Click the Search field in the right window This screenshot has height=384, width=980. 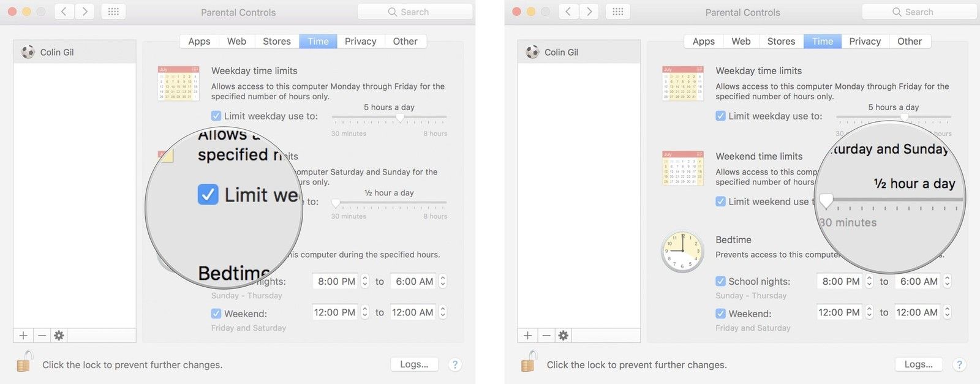click(919, 12)
